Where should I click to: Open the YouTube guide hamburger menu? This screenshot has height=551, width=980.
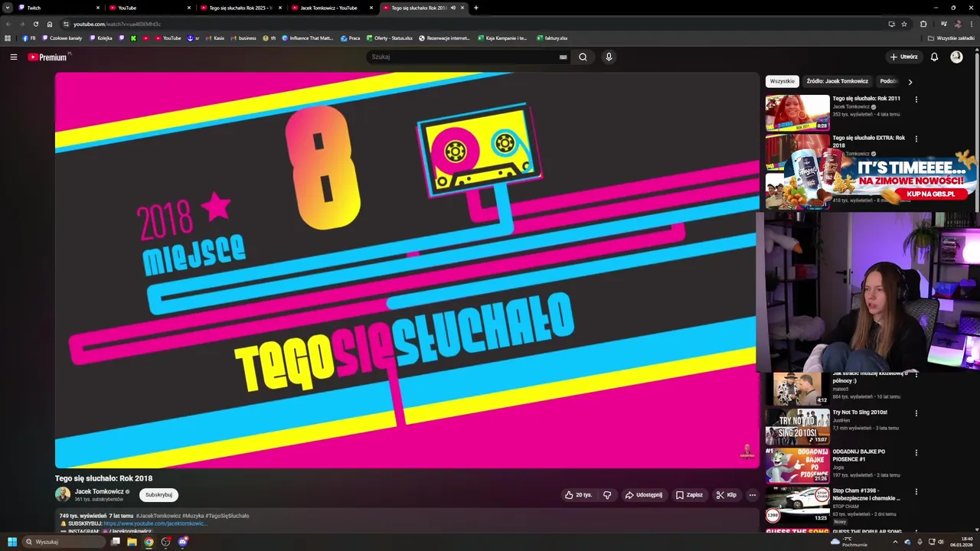point(13,57)
